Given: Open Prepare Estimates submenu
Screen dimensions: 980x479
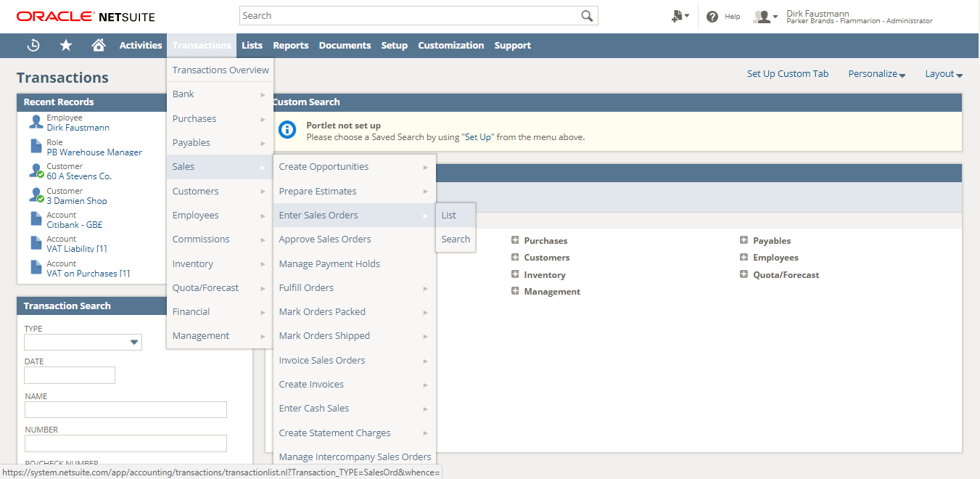Looking at the screenshot, I should coord(355,192).
